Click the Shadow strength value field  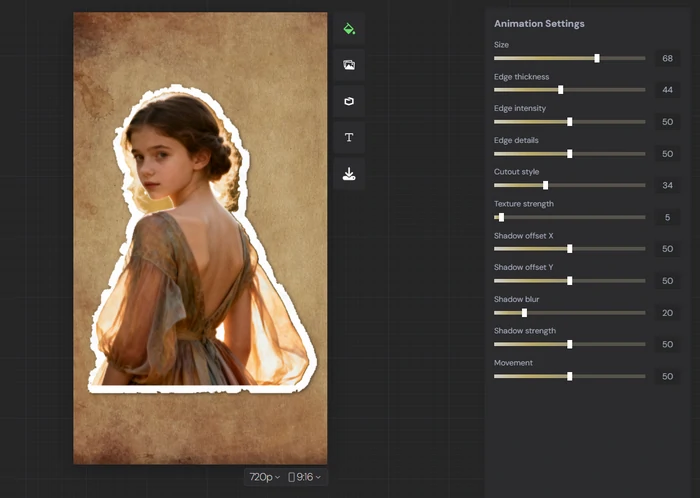coord(667,344)
